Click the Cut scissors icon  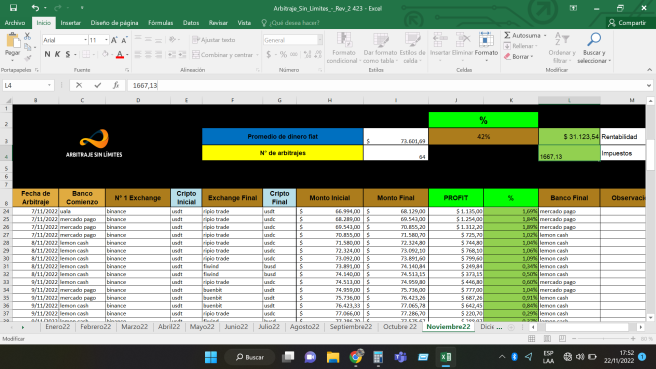click(x=28, y=36)
